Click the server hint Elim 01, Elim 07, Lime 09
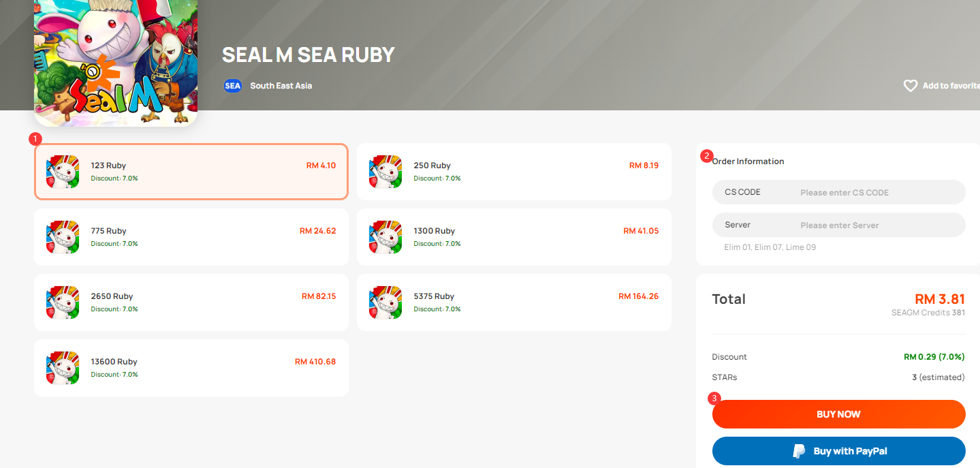This screenshot has height=468, width=980. (770, 247)
